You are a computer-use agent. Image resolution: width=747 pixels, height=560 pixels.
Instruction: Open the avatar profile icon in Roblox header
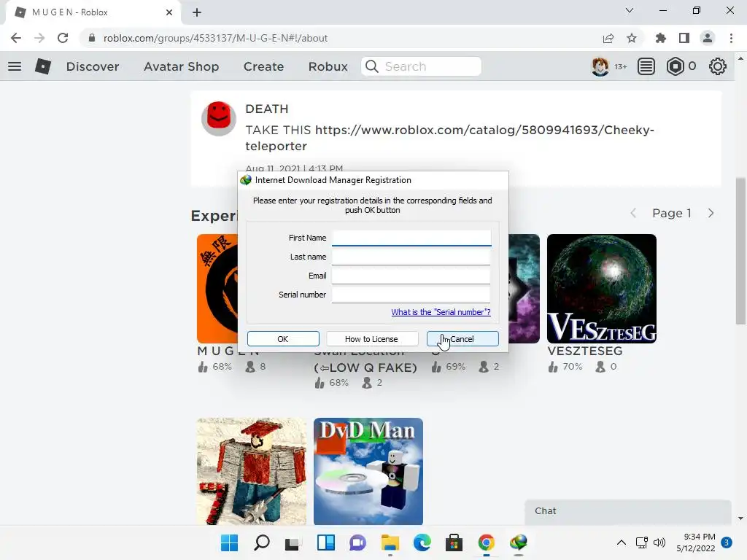pyautogui.click(x=600, y=66)
